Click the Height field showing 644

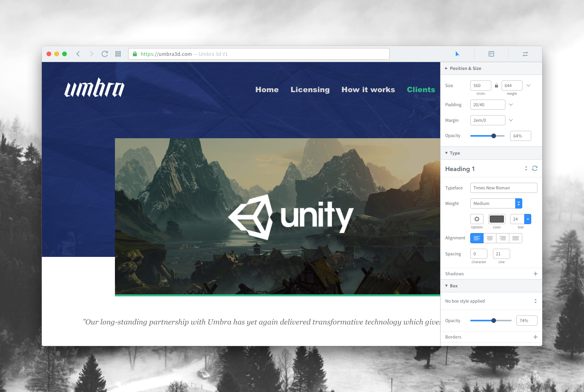[x=512, y=86]
